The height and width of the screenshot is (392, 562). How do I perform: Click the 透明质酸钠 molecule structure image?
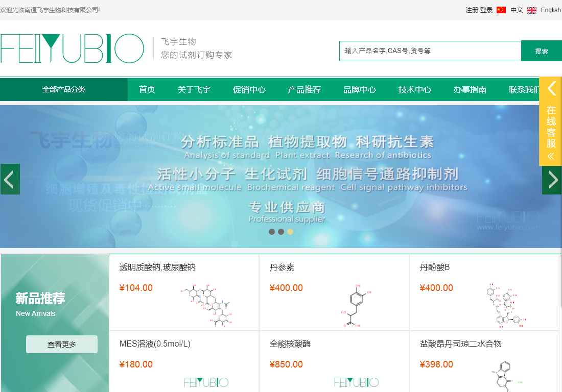(x=206, y=305)
